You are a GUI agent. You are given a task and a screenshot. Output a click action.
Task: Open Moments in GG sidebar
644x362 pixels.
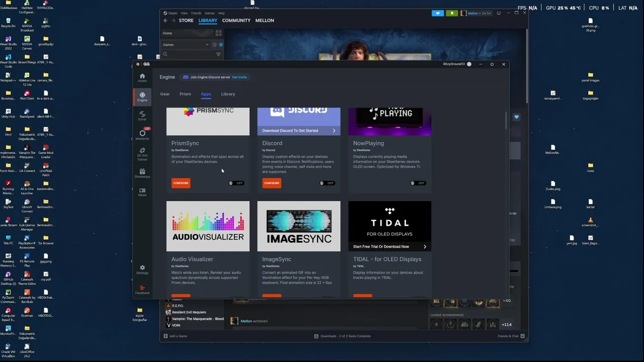click(142, 134)
